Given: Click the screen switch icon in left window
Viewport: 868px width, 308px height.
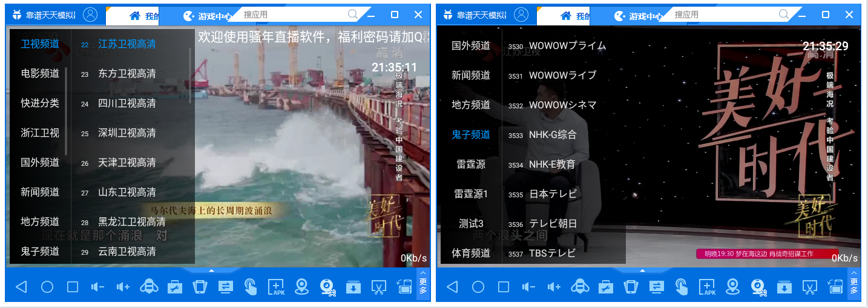Looking at the screenshot, I should [x=226, y=287].
